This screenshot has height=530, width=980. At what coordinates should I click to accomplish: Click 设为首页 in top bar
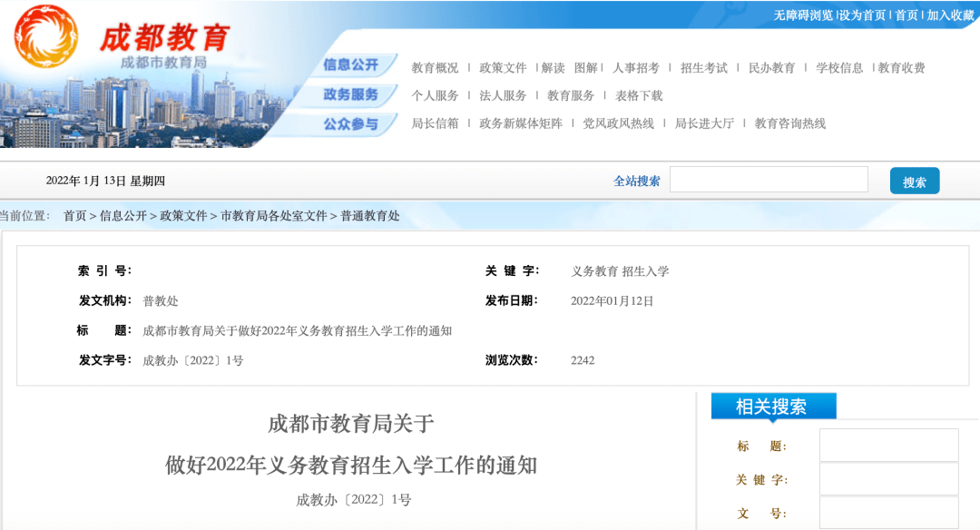click(863, 15)
